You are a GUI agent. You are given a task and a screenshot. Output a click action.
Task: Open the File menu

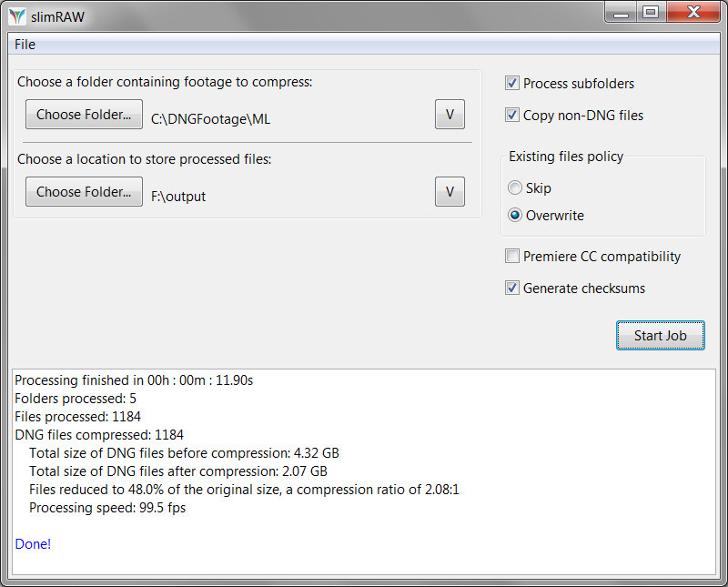(x=25, y=45)
